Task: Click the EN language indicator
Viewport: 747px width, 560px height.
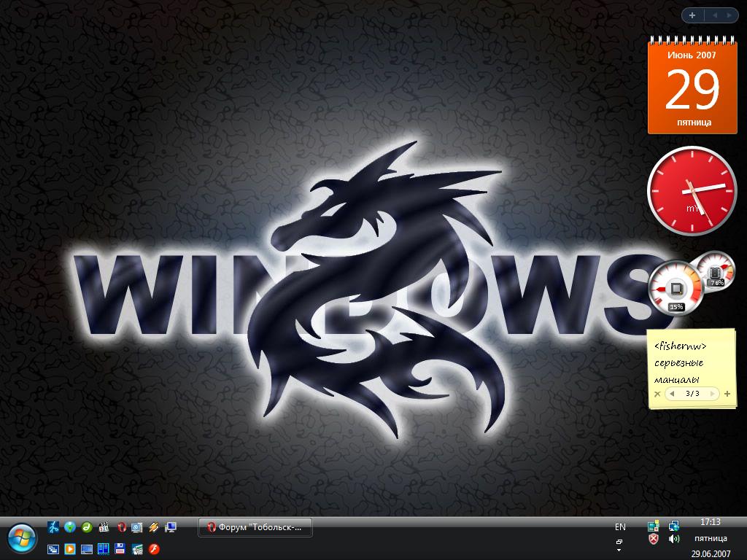Action: tap(620, 526)
